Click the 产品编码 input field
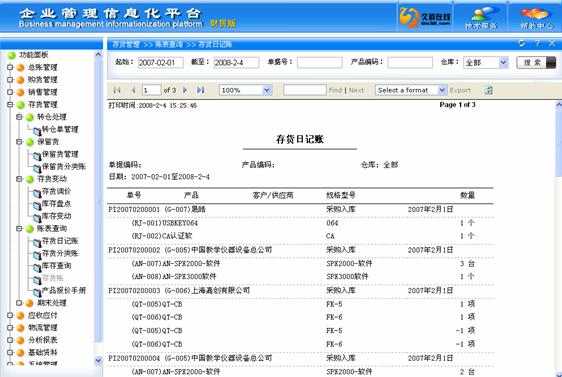Image resolution: width=562 pixels, height=377 pixels. 410,63
